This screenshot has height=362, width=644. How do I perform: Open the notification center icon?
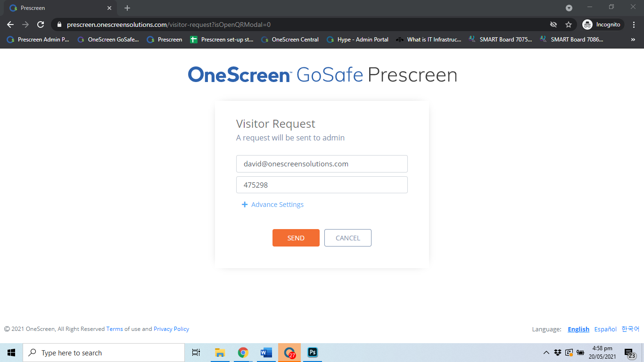coord(630,353)
